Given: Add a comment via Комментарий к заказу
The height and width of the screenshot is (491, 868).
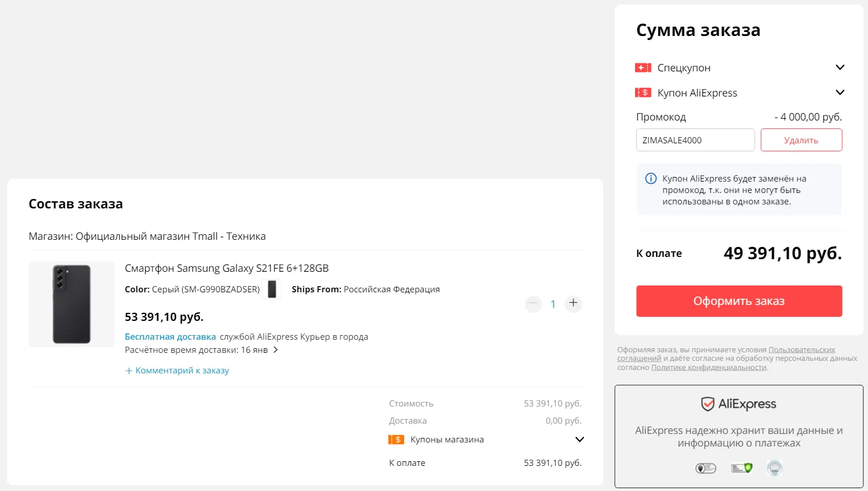Looking at the screenshot, I should pyautogui.click(x=177, y=371).
